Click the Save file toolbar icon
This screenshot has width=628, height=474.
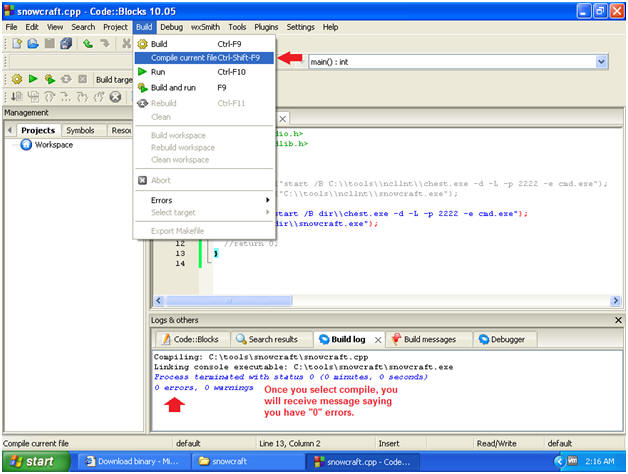point(50,43)
